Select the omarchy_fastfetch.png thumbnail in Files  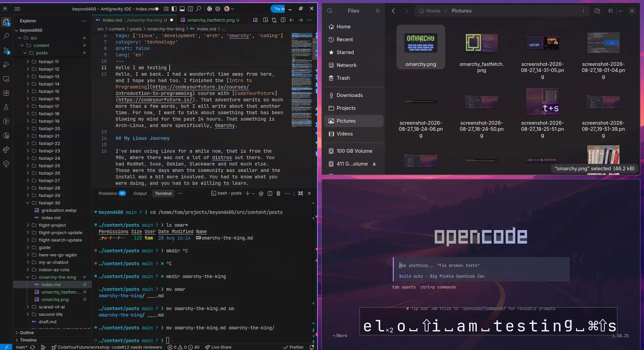481,43
